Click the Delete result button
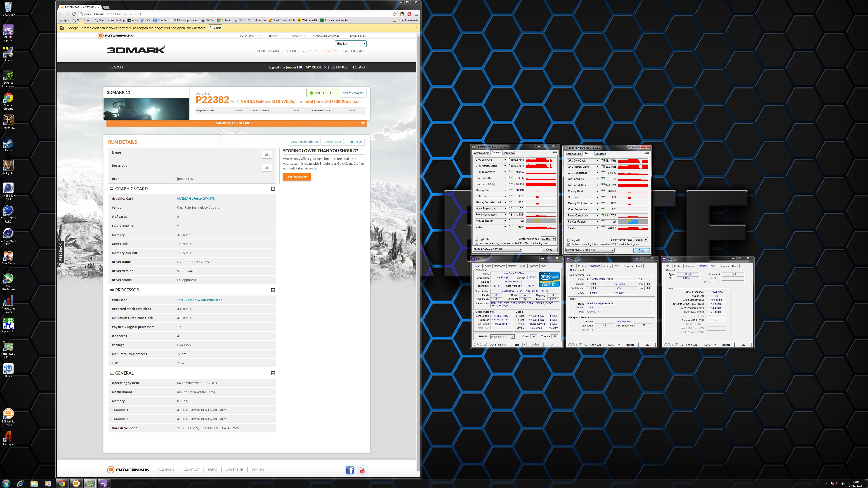The image size is (868, 488). coord(332,142)
